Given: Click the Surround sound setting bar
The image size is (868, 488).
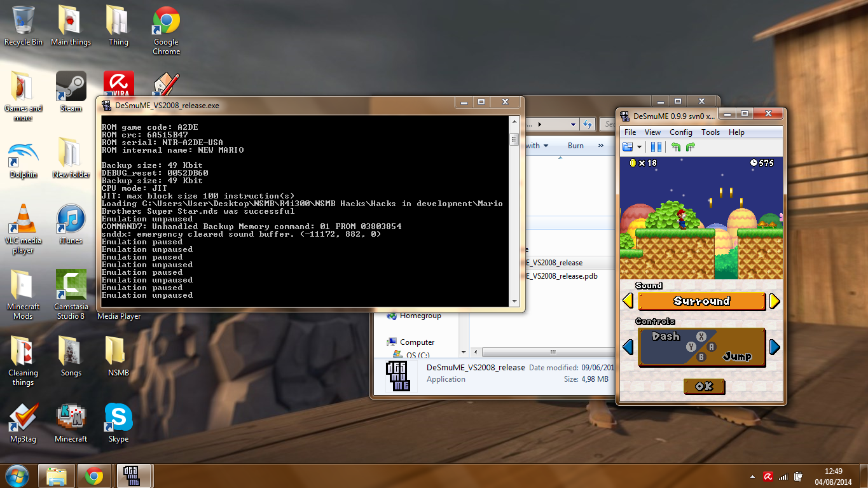Looking at the screenshot, I should [701, 301].
